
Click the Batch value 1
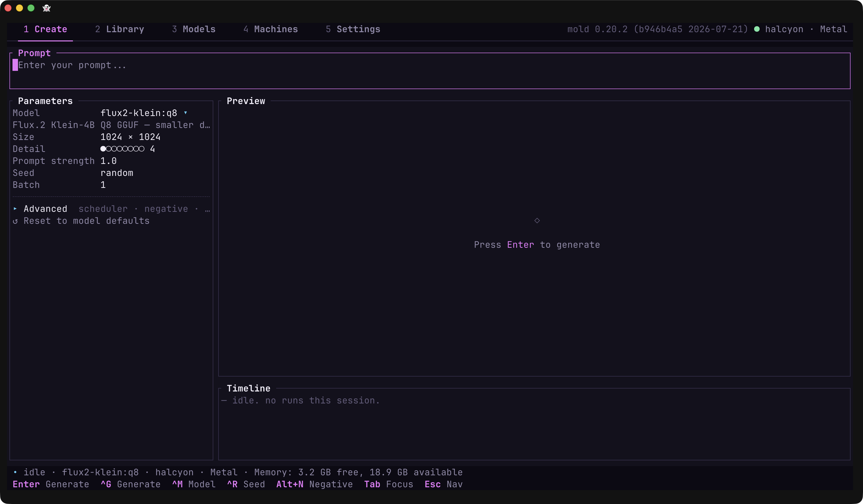coord(103,185)
